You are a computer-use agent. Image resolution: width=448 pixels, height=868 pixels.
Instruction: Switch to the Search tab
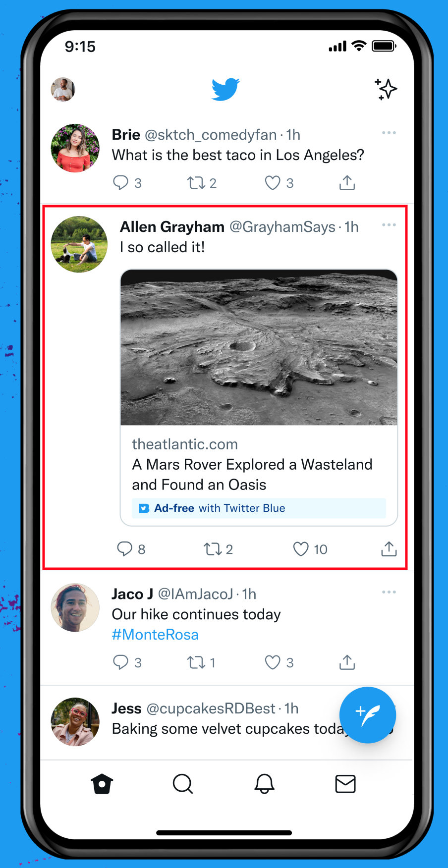(183, 784)
